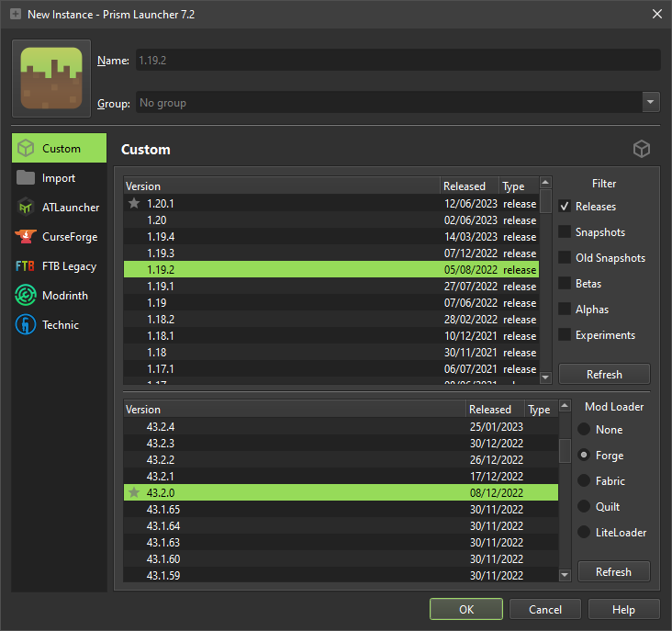Sort loader list by Version header
This screenshot has height=631, width=672.
click(295, 409)
